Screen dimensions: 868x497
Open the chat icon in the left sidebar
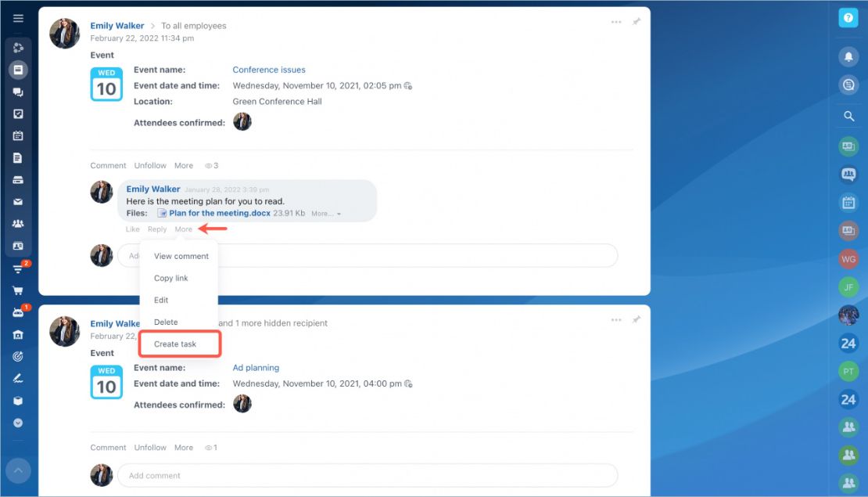pyautogui.click(x=18, y=92)
